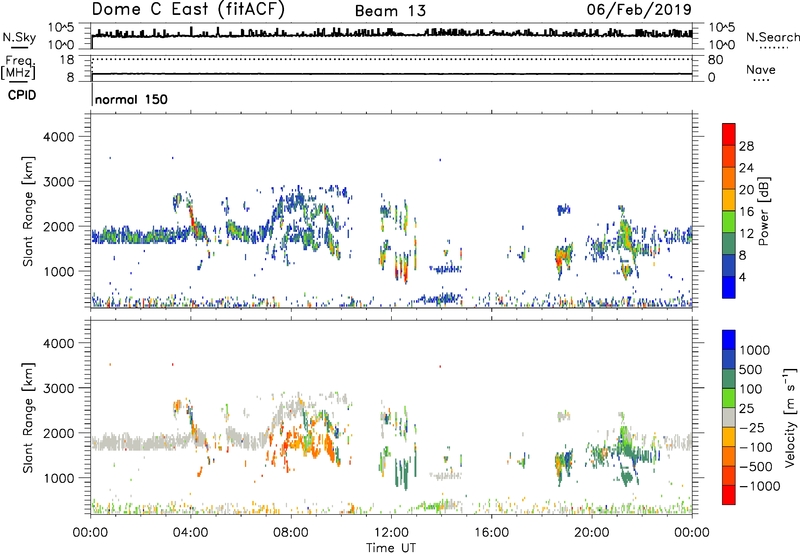Click the red bottom of the velocity colorbar
800x554 pixels.
[729, 495]
